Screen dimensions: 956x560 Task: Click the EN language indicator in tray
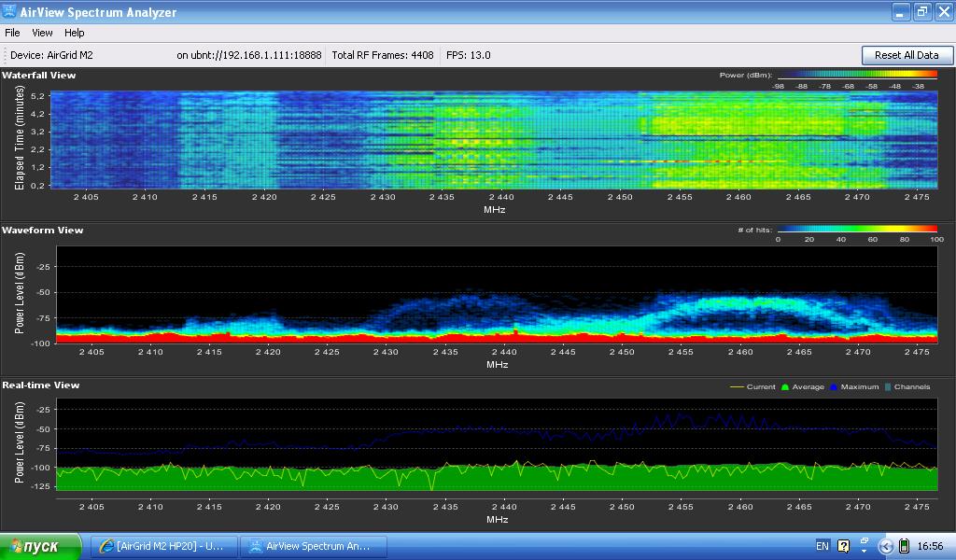pos(822,546)
